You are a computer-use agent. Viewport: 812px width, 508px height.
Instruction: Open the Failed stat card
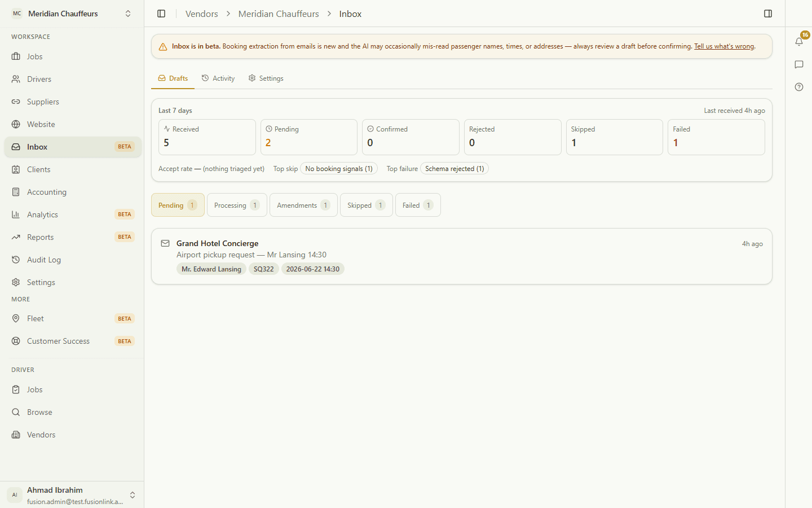pos(716,137)
